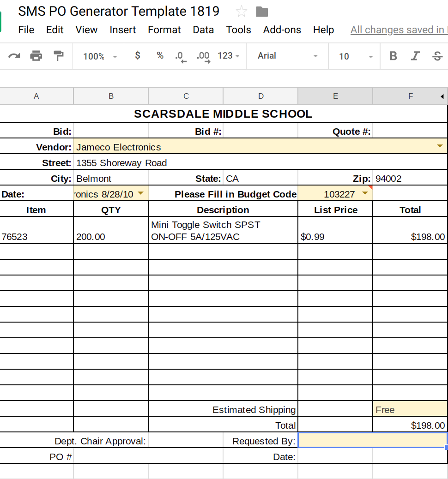Viewport: 448px width, 479px height.
Task: Select the SCARSDALE MIDDLE SCHOOL title cell
Action: pyautogui.click(x=223, y=114)
